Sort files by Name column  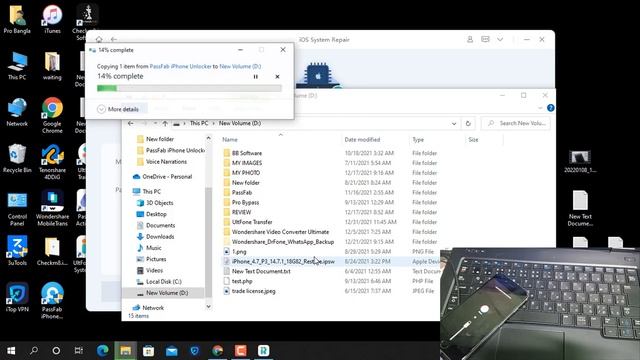tap(230, 140)
